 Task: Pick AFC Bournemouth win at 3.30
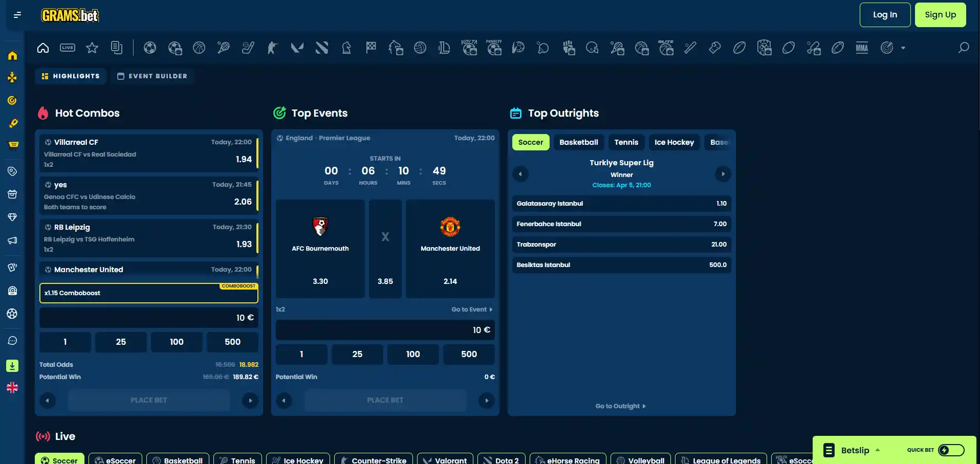click(x=320, y=249)
